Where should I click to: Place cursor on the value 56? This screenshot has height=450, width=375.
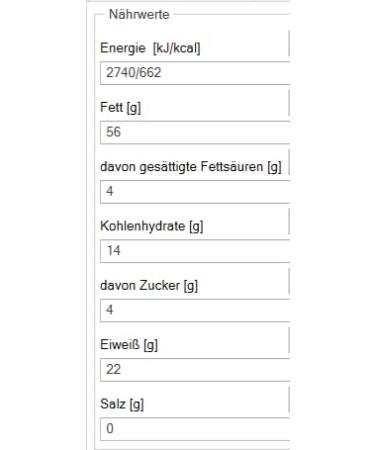[113, 132]
